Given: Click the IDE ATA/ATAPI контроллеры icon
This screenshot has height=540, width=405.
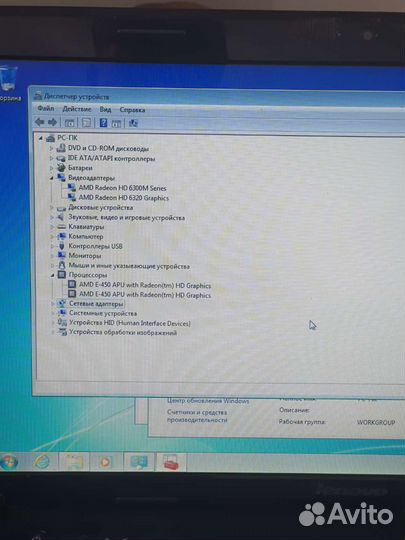Looking at the screenshot, I should (x=61, y=158).
